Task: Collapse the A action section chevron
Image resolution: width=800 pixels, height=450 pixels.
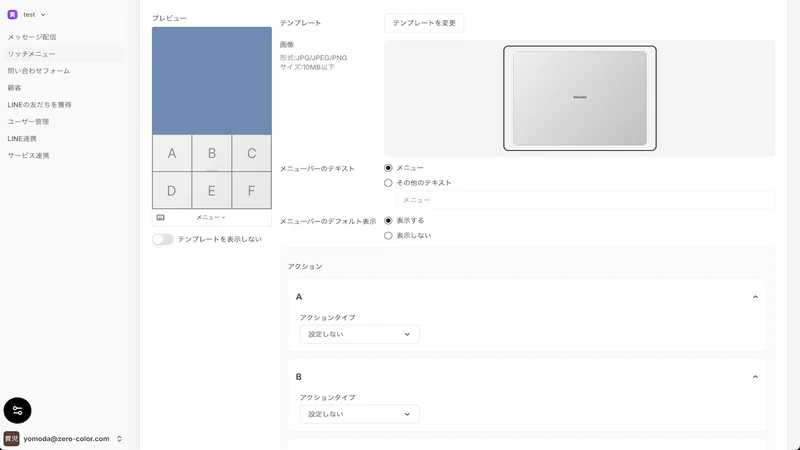Action: tap(755, 297)
